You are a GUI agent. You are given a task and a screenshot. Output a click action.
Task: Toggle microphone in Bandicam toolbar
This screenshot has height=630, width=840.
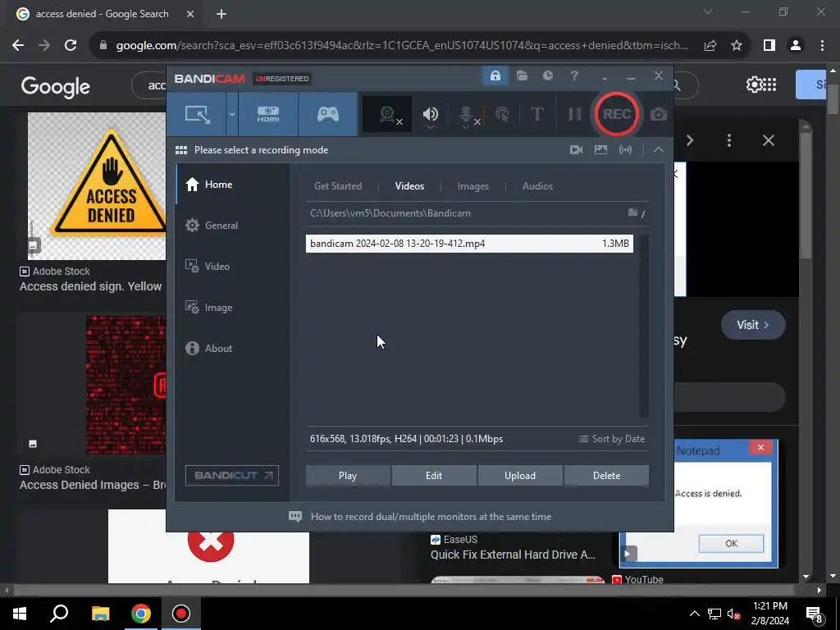pyautogui.click(x=468, y=115)
